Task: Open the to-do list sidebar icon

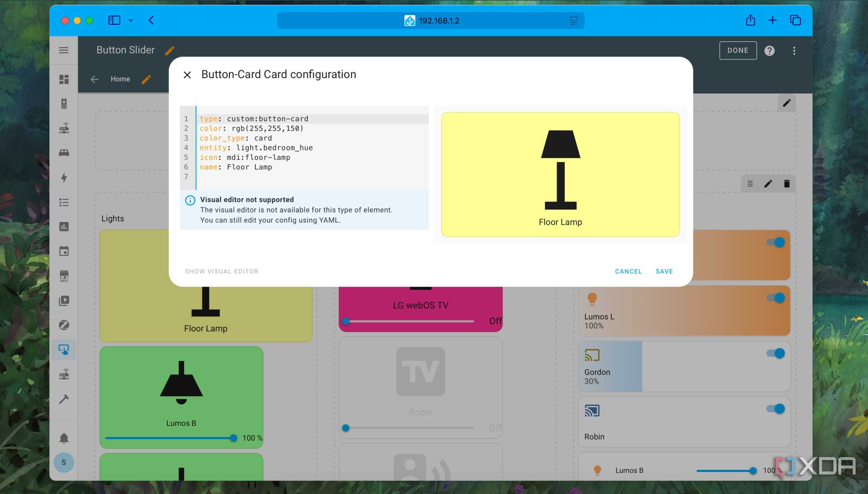Action: click(64, 202)
